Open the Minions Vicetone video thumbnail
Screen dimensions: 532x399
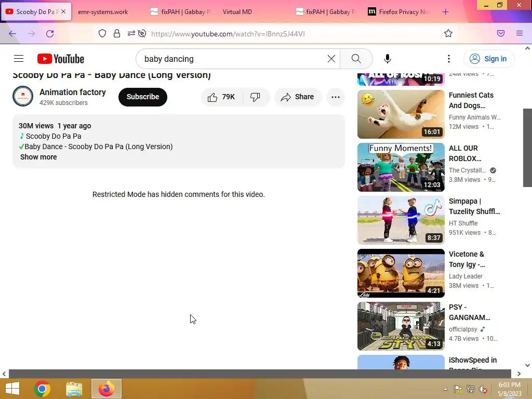[x=401, y=273]
